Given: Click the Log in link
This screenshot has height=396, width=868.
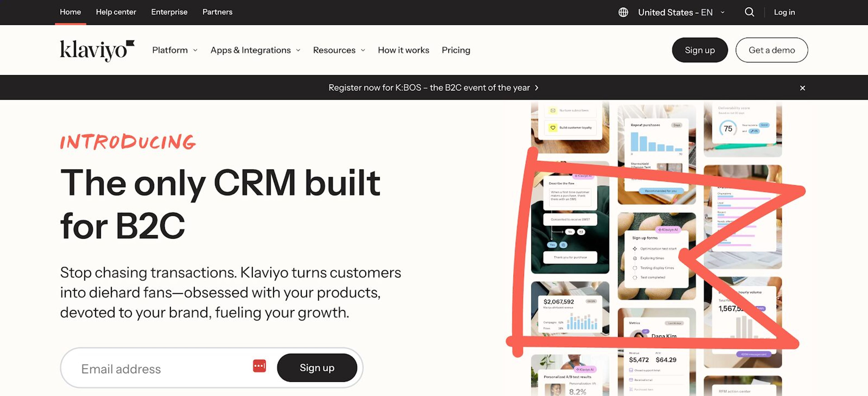Looking at the screenshot, I should pos(784,12).
